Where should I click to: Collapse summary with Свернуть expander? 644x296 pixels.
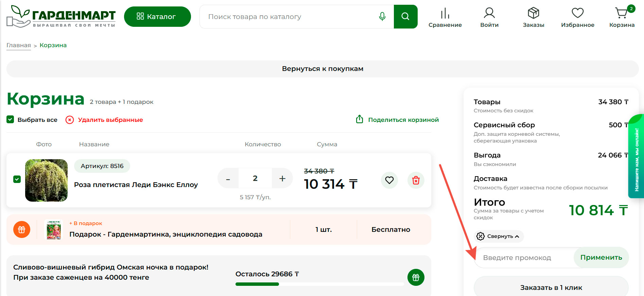tap(499, 236)
